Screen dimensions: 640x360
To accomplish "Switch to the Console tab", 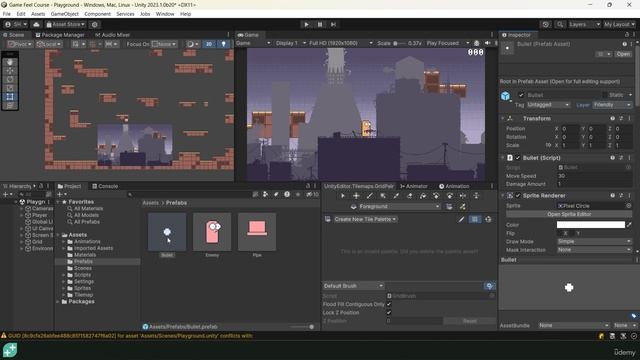I will (x=105, y=187).
